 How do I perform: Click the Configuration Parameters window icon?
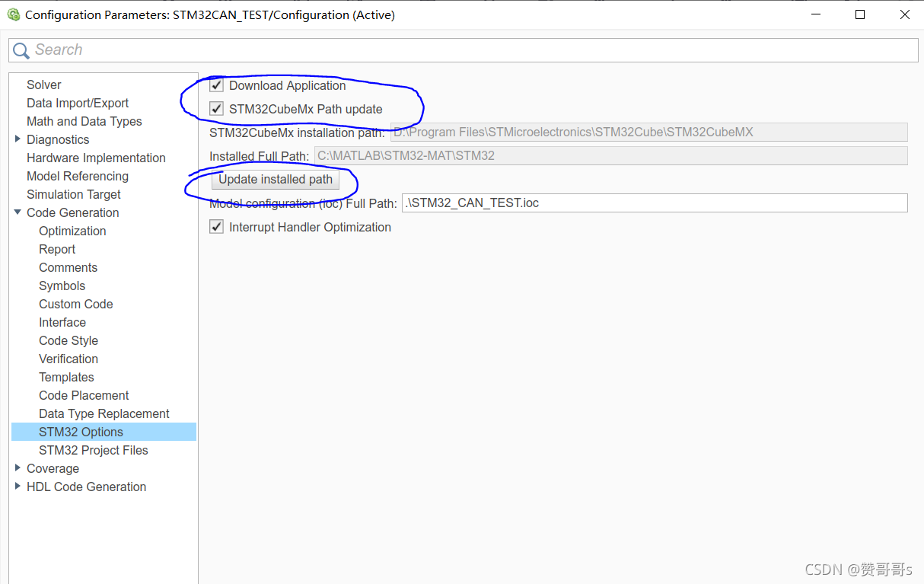click(13, 14)
